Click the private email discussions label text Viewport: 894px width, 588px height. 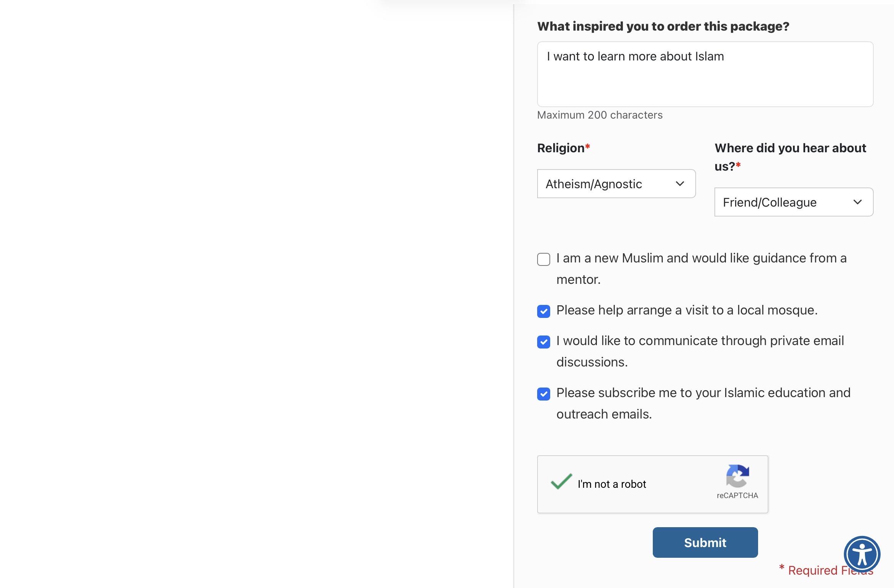(700, 351)
